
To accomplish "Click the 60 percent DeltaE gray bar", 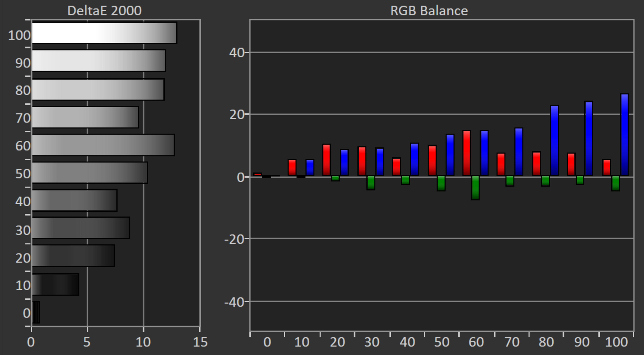I will tap(103, 145).
